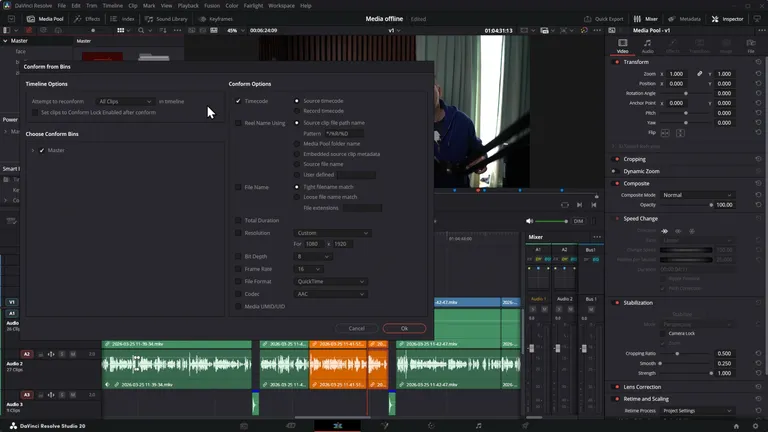This screenshot has width=768, height=432.
Task: Enable the Media UMID/UID checkbox
Action: (x=238, y=307)
